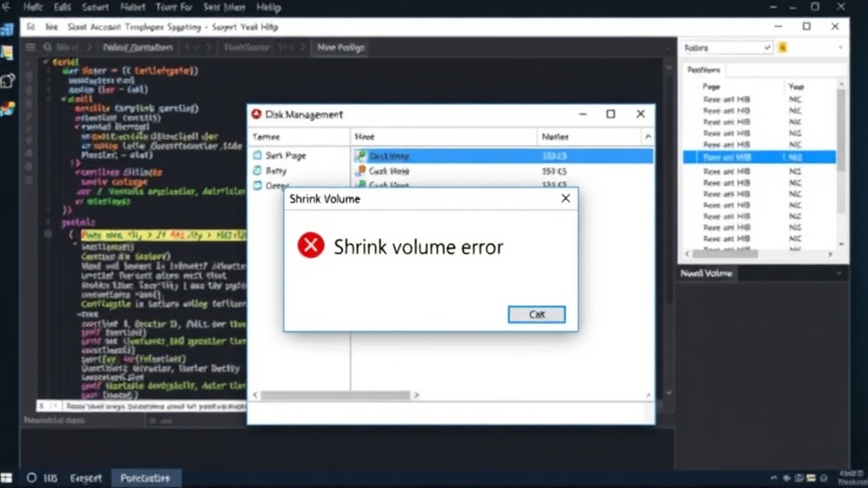Open the Windows Start button on taskbar

(x=7, y=478)
